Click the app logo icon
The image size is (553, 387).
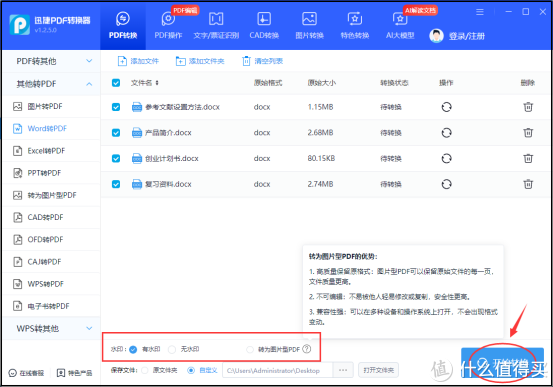tap(19, 25)
